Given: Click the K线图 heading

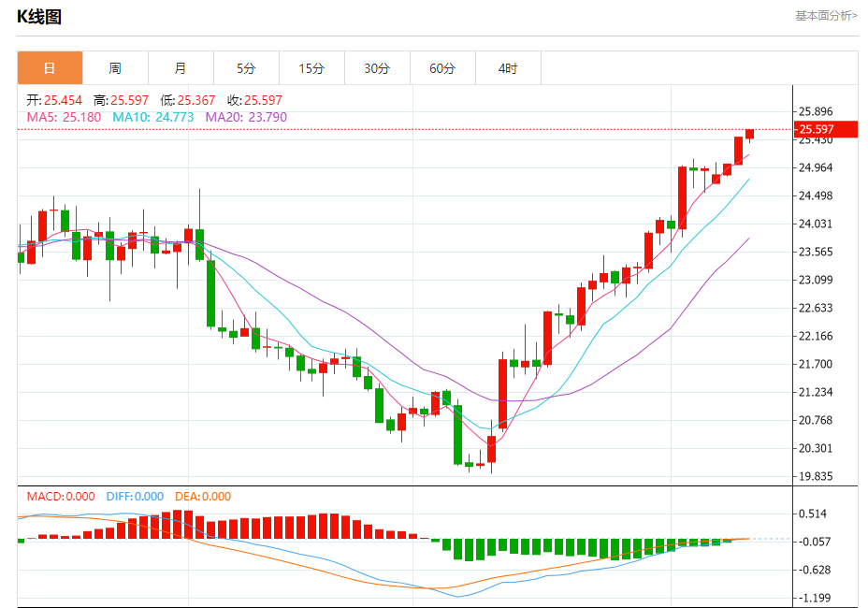Looking at the screenshot, I should [38, 17].
